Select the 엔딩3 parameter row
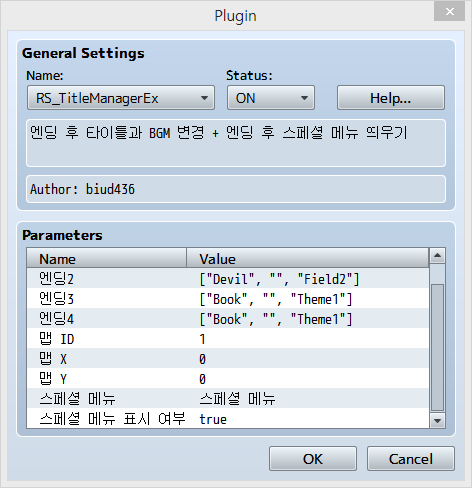The width and height of the screenshot is (472, 488). pyautogui.click(x=228, y=298)
